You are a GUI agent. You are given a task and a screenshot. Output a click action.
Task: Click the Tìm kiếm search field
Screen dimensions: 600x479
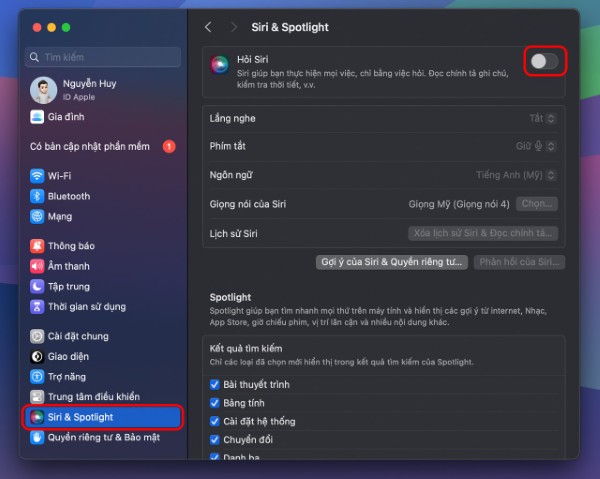click(x=105, y=58)
